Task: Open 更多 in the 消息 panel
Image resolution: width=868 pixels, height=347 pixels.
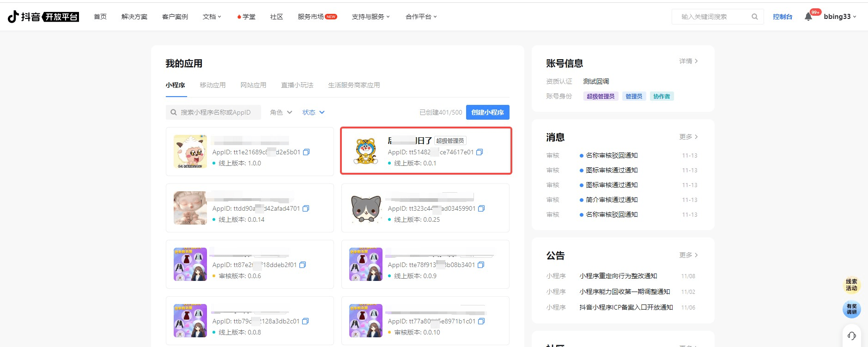Action: (688, 137)
